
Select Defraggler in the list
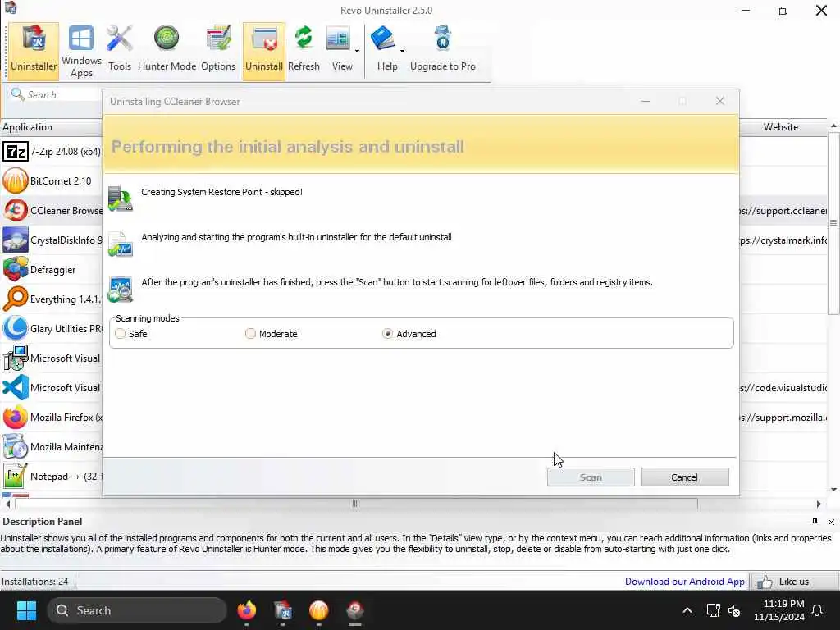coord(52,269)
